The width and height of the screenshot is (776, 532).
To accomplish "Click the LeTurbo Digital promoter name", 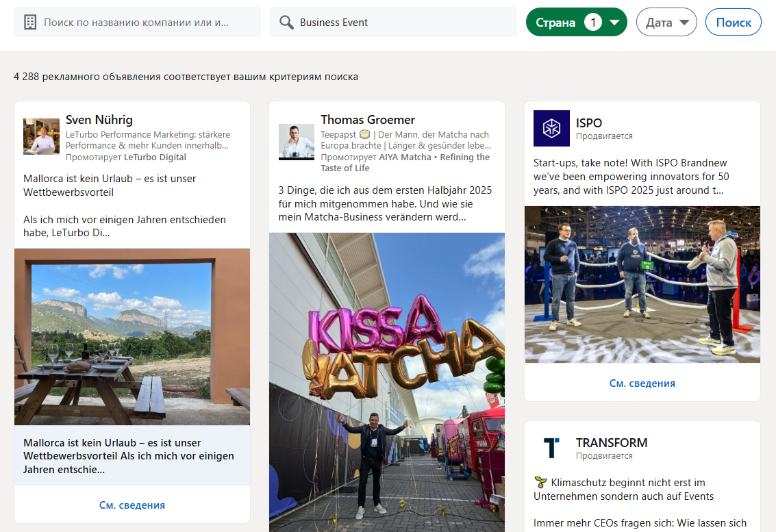I will click(155, 157).
